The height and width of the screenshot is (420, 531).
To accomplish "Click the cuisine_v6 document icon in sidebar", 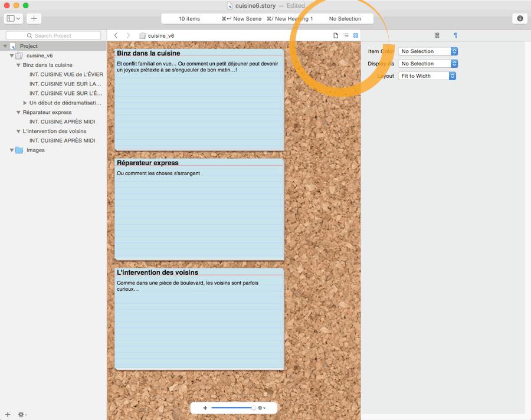I will tap(19, 55).
